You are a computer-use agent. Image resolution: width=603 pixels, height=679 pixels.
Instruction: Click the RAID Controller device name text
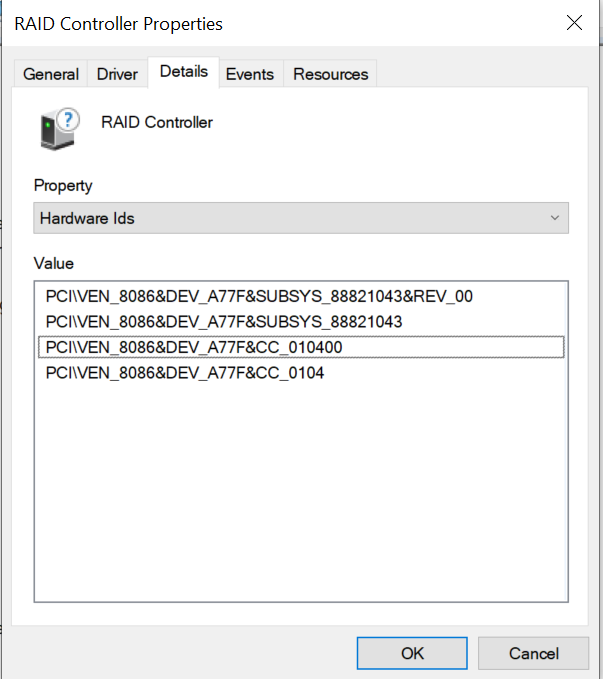point(157,123)
